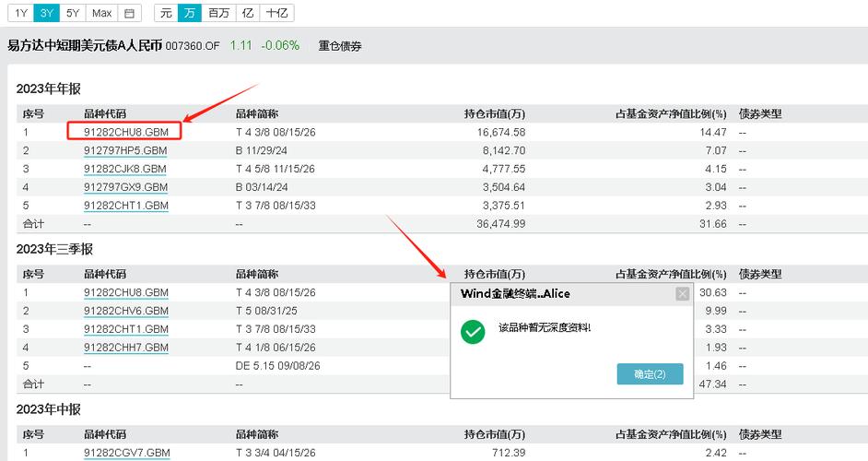Switch unit to 十亿
The width and height of the screenshot is (868, 461).
(276, 13)
